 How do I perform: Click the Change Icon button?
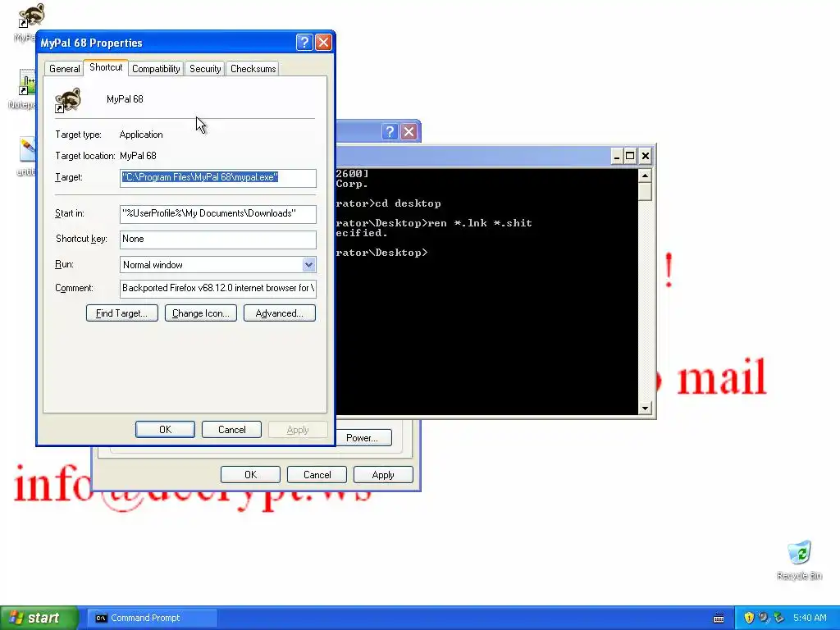(200, 313)
